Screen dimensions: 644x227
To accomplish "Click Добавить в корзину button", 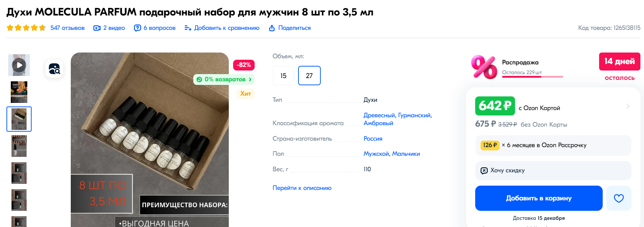I will pos(539,198).
